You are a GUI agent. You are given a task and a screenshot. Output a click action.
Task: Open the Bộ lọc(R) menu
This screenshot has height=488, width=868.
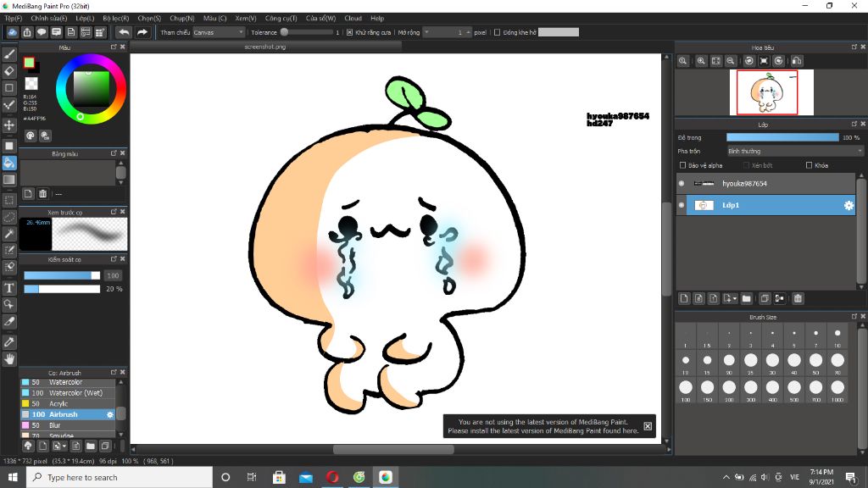tap(115, 19)
